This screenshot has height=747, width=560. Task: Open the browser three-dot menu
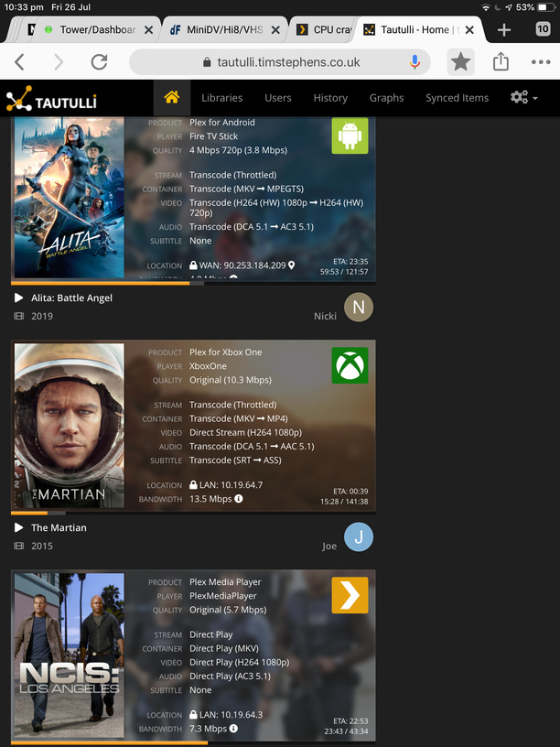point(541,62)
